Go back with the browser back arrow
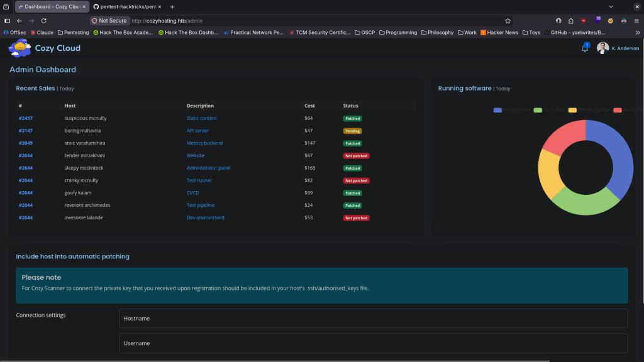Viewport: 644px width, 362px height. click(x=19, y=21)
